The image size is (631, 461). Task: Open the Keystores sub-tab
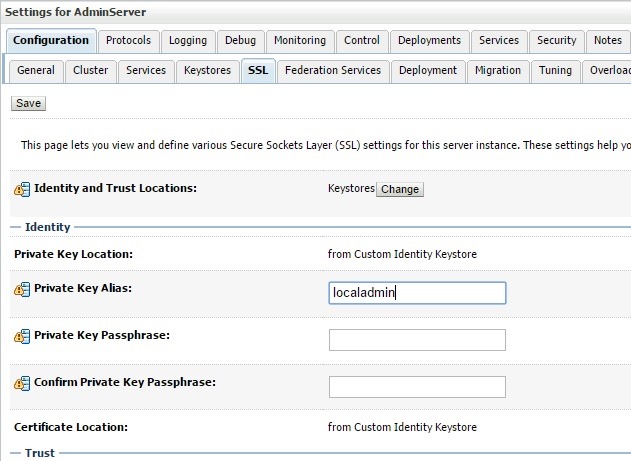(x=208, y=71)
